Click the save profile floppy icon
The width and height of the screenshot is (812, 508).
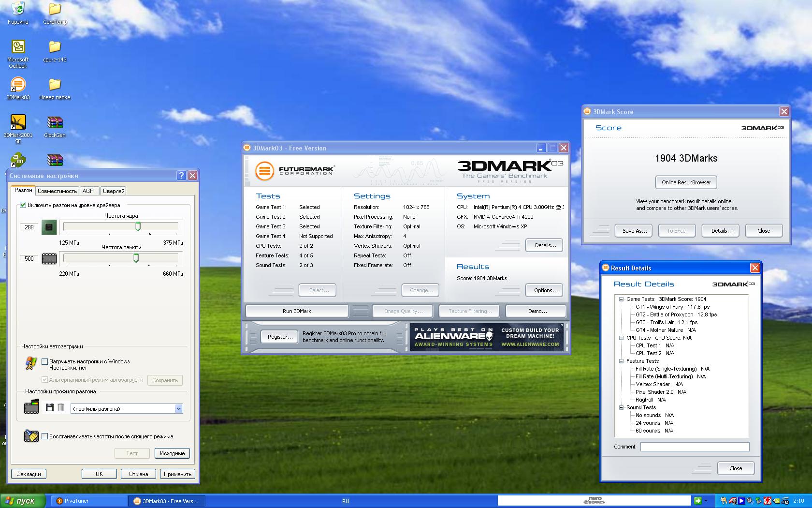point(49,408)
